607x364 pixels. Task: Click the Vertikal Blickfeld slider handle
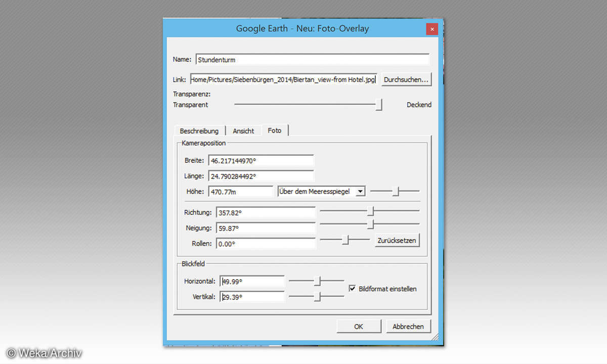click(x=318, y=296)
